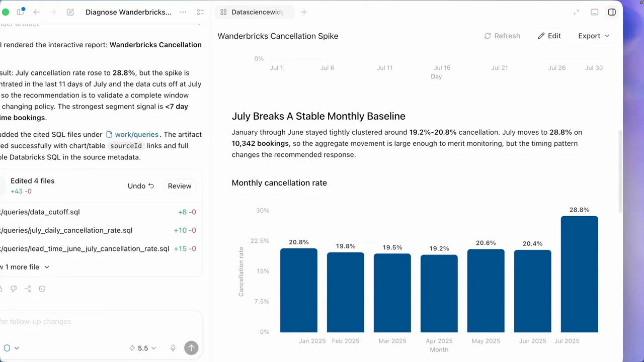Open the Export dropdown menu
The height and width of the screenshot is (362, 644).
click(594, 36)
